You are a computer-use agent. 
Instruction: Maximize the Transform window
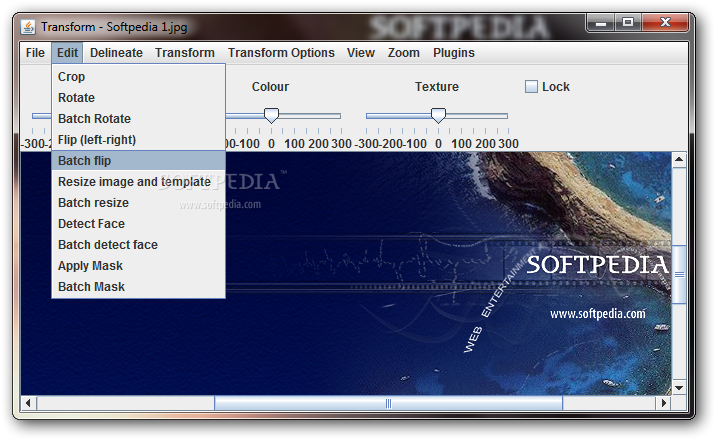tap(628, 22)
